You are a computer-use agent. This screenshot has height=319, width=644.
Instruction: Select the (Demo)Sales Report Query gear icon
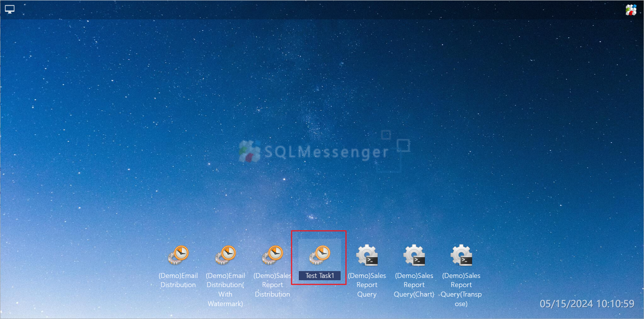367,255
